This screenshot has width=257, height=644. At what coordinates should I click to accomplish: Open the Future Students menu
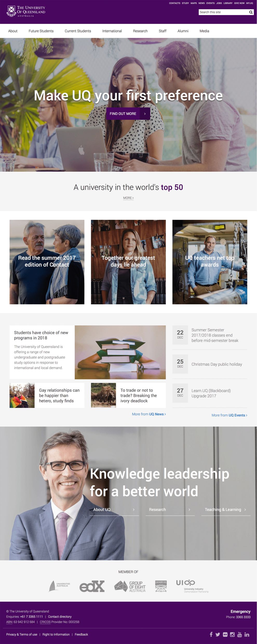(x=41, y=31)
